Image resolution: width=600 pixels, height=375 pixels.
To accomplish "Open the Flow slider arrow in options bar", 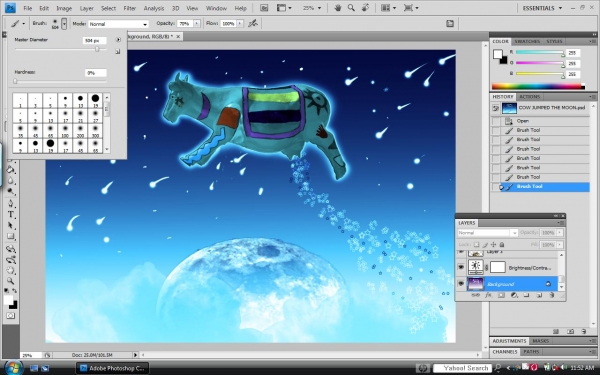I will point(240,24).
